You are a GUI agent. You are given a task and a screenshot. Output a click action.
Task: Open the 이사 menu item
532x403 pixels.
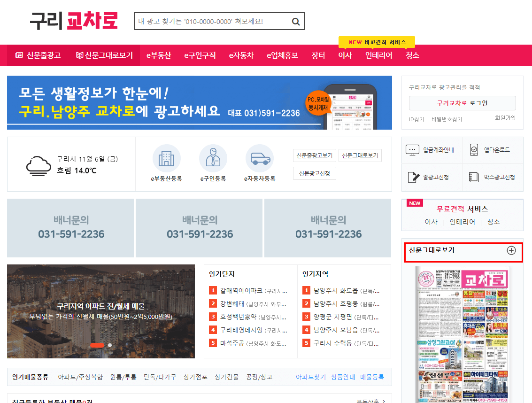tap(345, 55)
